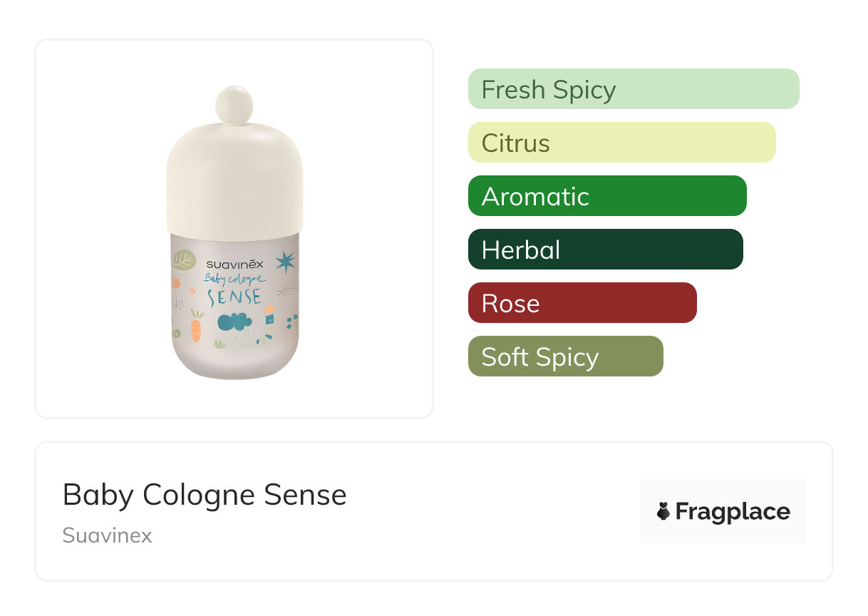Viewport: 868px width, 616px height.
Task: Click the SENSE lettering on the bottle
Action: tap(234, 296)
